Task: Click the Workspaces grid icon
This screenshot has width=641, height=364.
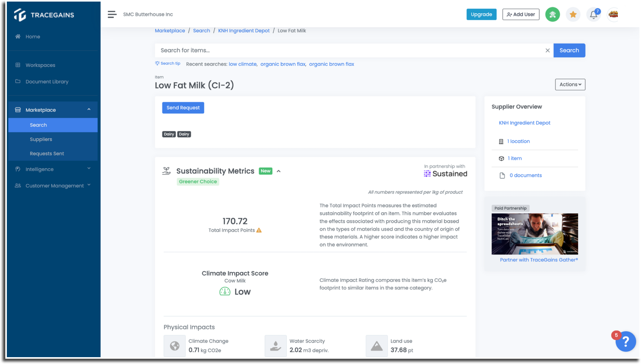Action: 18,65
